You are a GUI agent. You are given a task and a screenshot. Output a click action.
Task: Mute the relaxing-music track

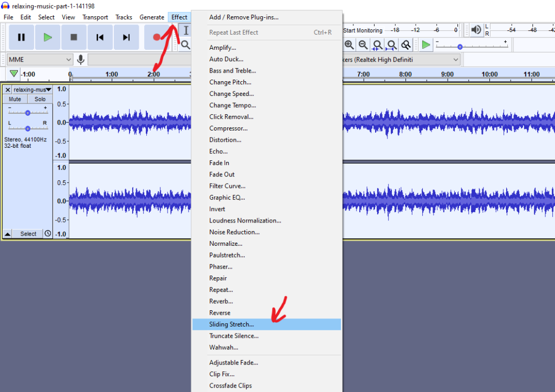[x=15, y=99]
